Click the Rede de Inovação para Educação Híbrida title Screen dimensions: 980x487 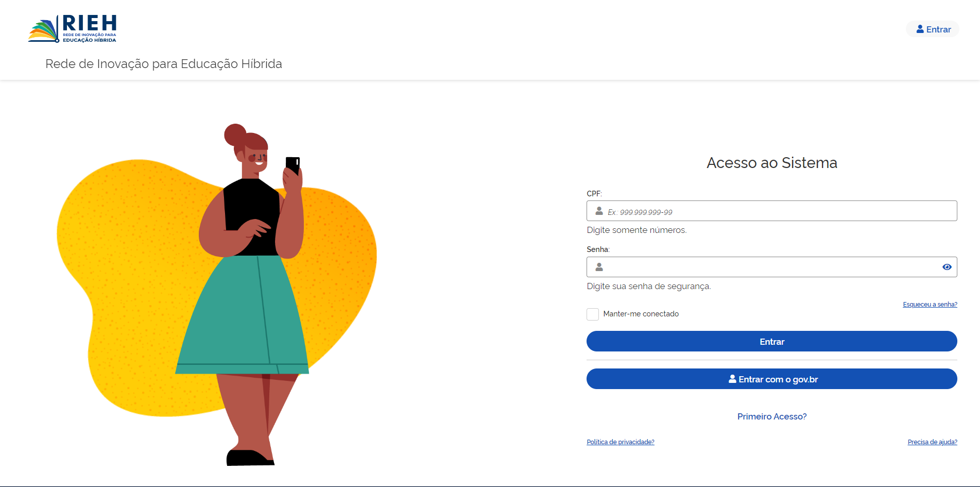164,64
